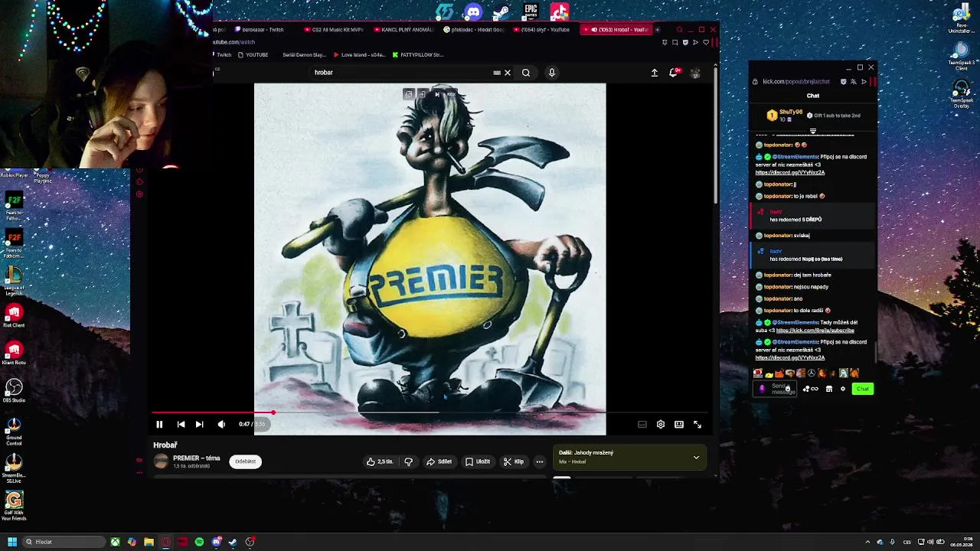Click the Chat heading in the Kick window
The image size is (980, 551).
[813, 96]
